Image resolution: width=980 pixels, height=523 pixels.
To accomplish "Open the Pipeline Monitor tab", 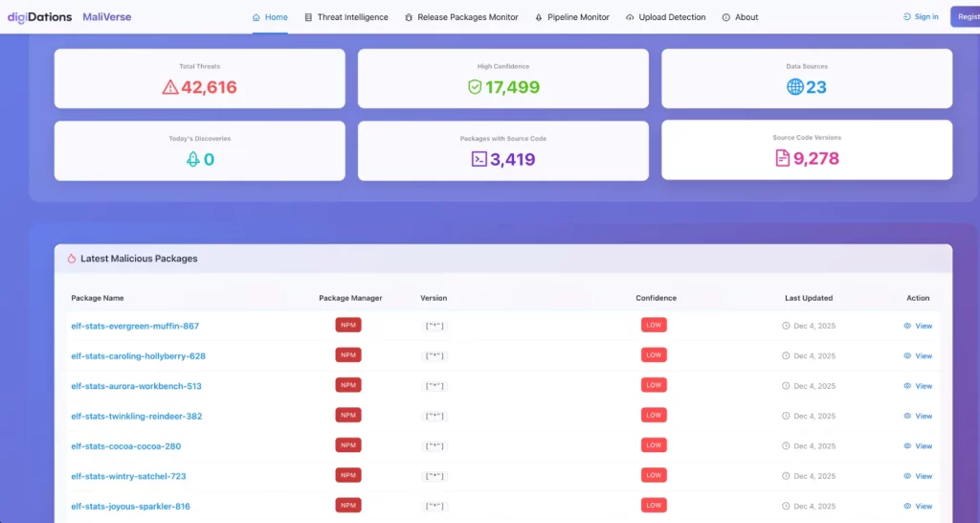I will click(571, 17).
